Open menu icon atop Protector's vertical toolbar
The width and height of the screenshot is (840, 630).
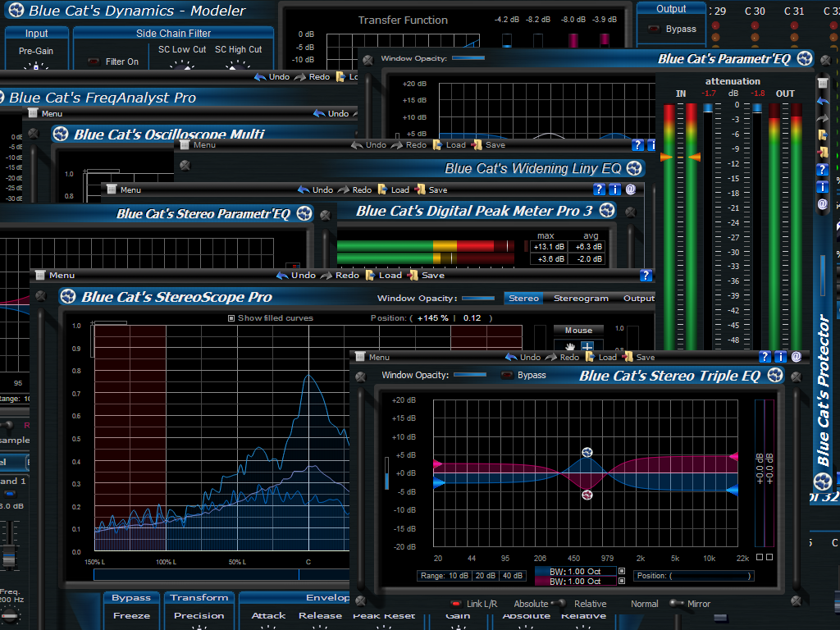pos(823,83)
